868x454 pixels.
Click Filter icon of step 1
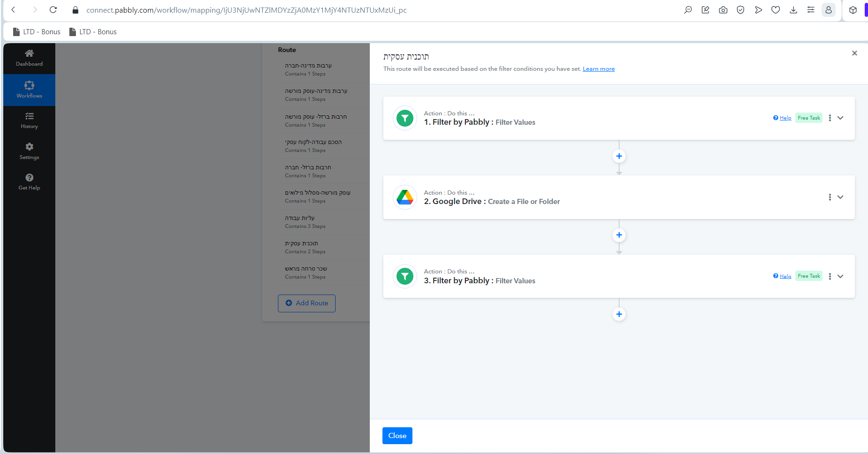point(405,118)
